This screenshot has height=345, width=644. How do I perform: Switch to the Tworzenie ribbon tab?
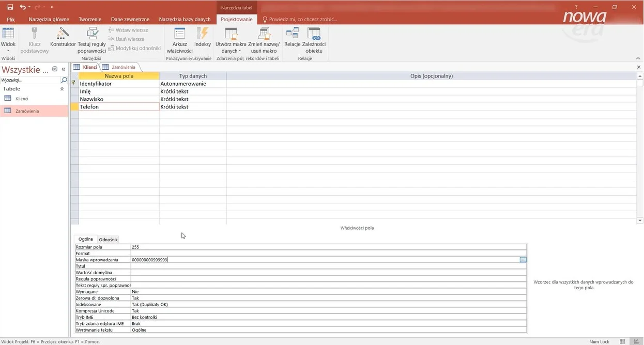(90, 19)
